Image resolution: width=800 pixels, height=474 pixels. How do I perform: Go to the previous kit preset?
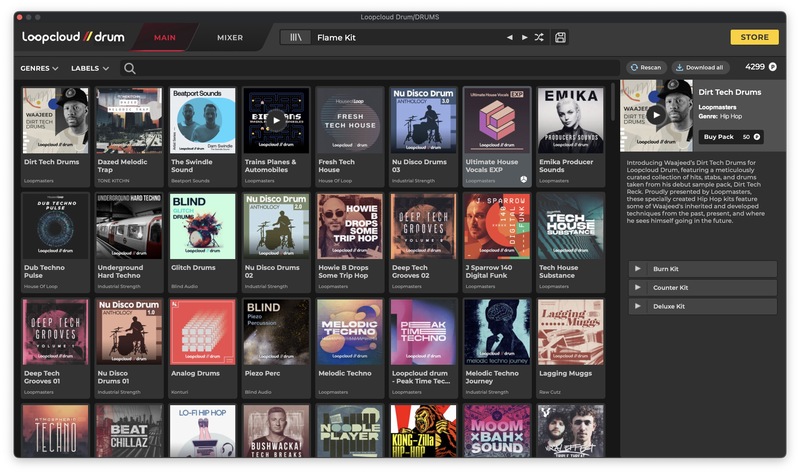click(x=509, y=37)
